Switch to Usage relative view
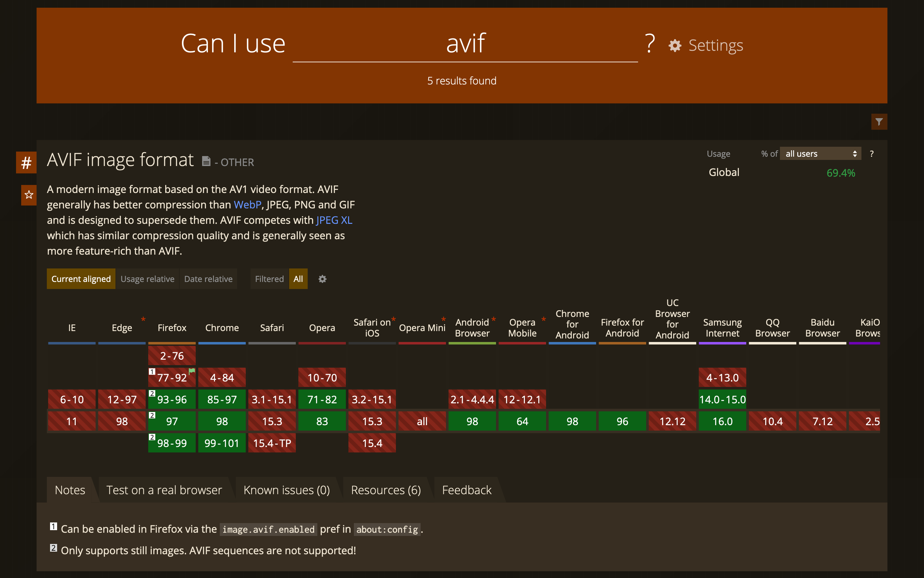The image size is (924, 578). [x=147, y=279]
